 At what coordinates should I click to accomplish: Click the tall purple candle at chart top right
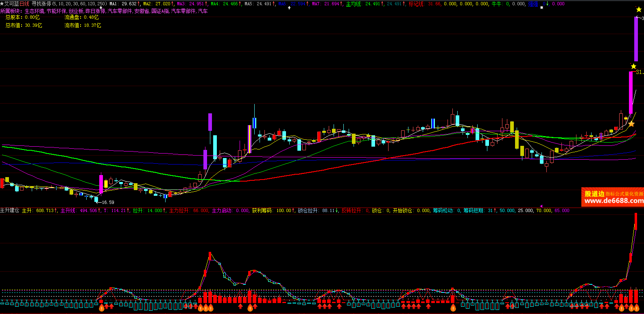[x=636, y=39]
